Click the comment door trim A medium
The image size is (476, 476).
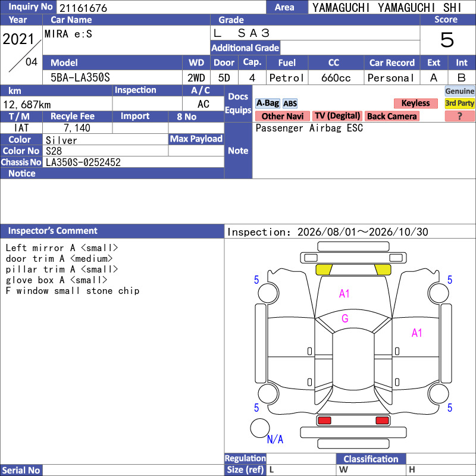click(x=59, y=259)
